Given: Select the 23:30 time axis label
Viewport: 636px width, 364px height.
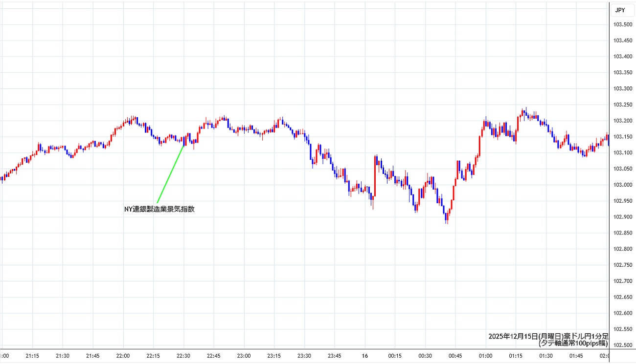Looking at the screenshot, I should [x=304, y=356].
